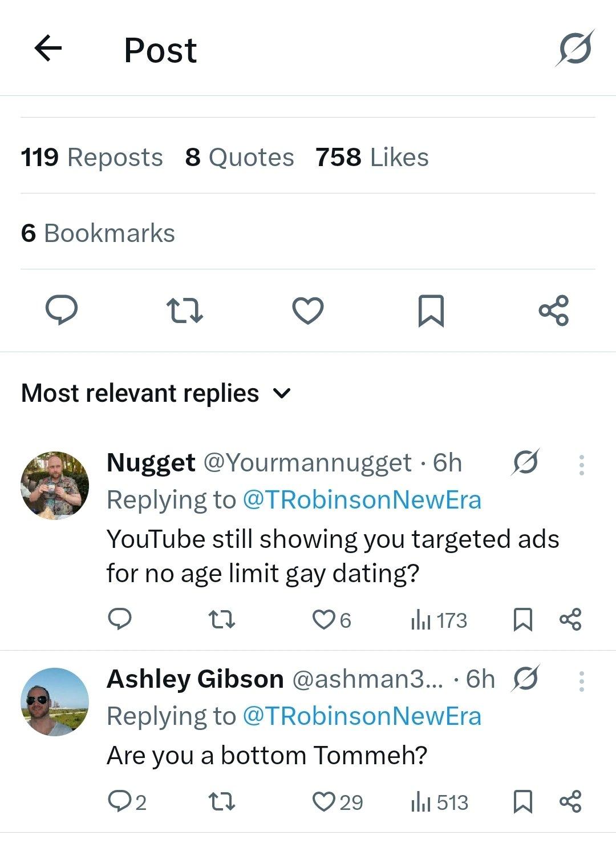Screen dimensions: 616x843
Task: Share Nugget's reply
Action: [x=570, y=620]
